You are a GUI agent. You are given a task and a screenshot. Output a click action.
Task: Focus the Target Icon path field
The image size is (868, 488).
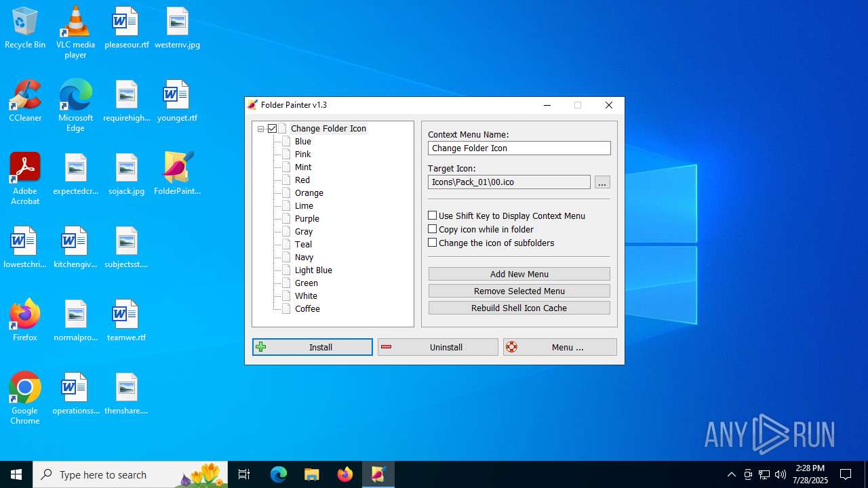tap(509, 182)
